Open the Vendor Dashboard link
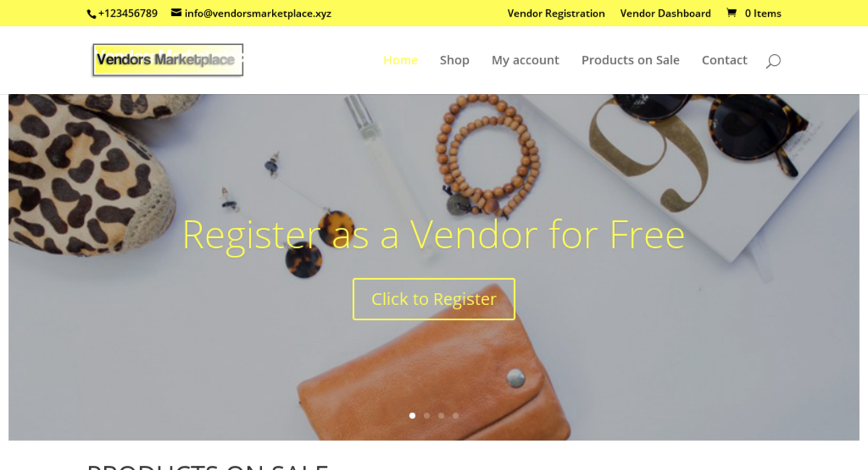 [x=665, y=13]
